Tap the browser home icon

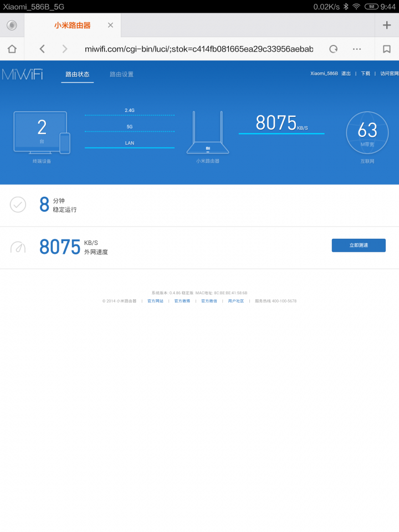12,49
